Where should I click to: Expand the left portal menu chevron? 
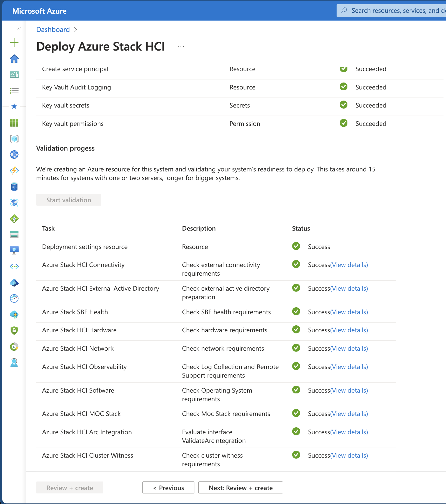pyautogui.click(x=19, y=28)
